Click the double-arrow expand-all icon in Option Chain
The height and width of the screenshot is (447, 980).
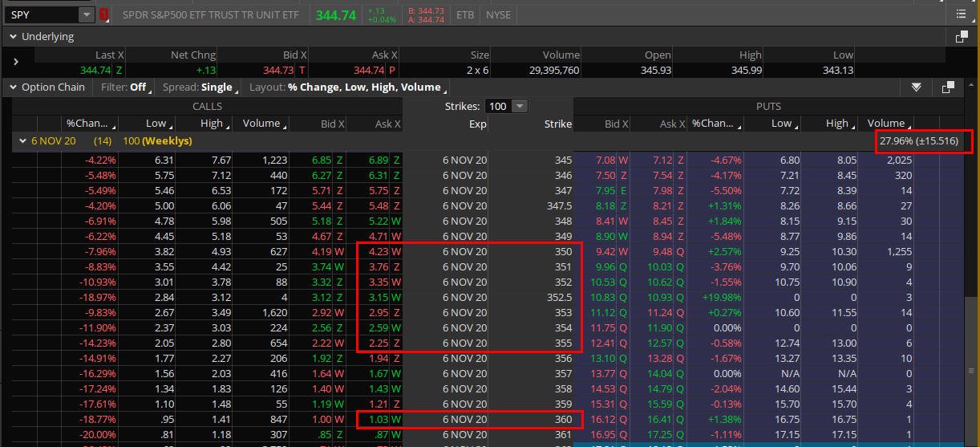tap(916, 87)
